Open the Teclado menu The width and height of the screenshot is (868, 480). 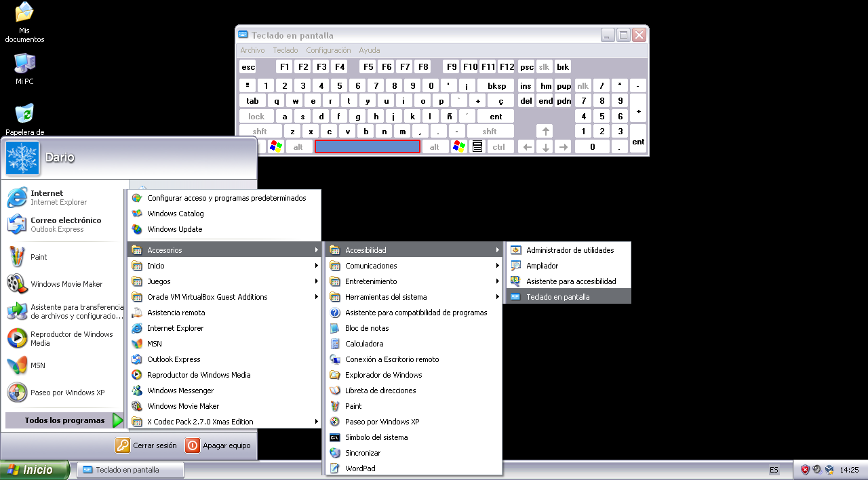285,50
